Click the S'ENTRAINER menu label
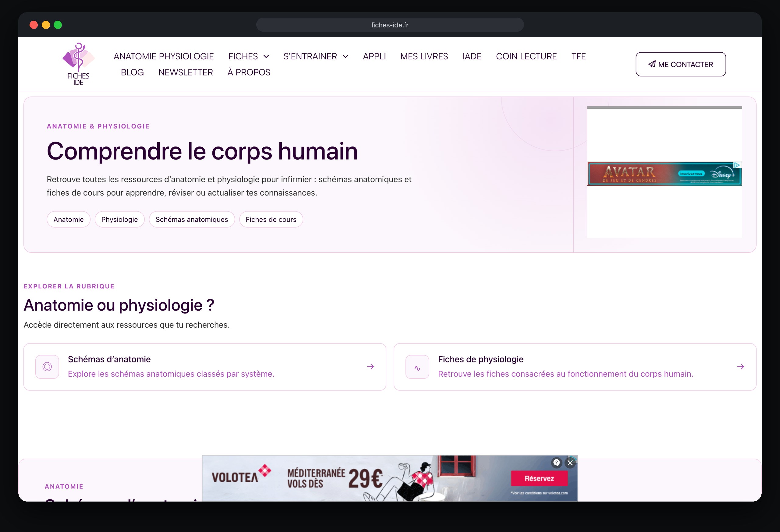This screenshot has width=780, height=532. [310, 56]
